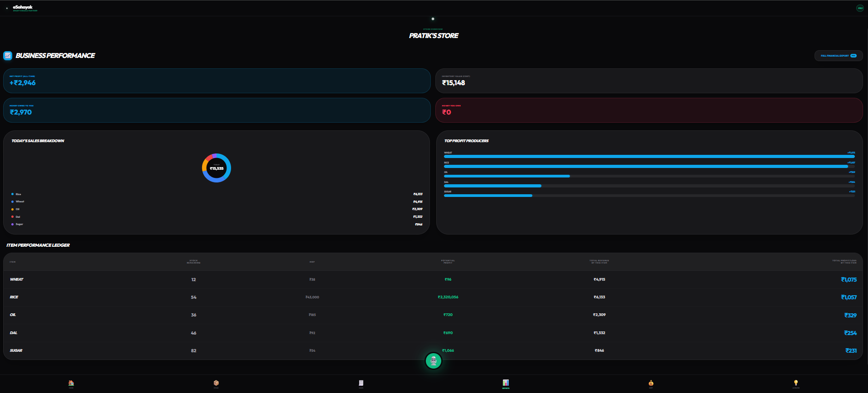Click Rice sales amount ₹6,133 in breakdown
The image size is (868, 393).
(x=418, y=194)
